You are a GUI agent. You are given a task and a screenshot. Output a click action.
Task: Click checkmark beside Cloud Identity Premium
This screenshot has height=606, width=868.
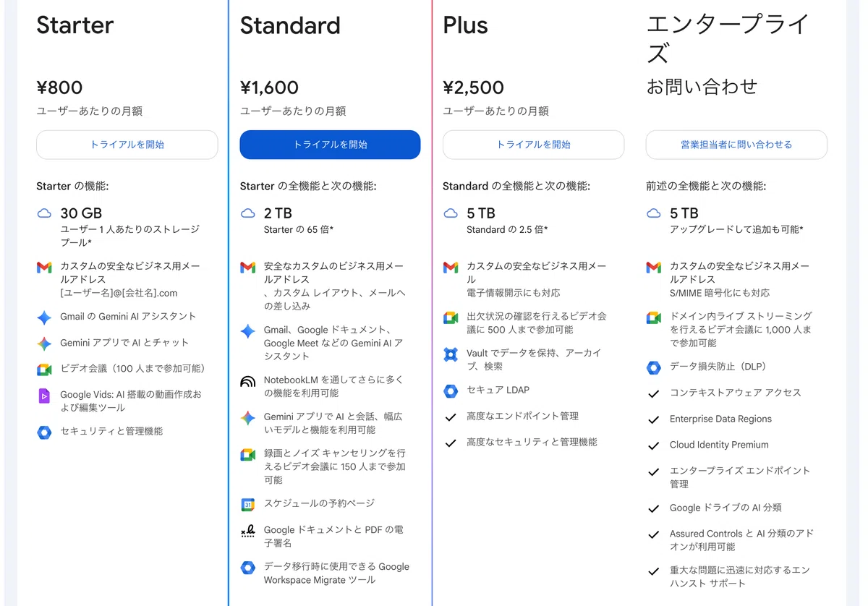(654, 446)
